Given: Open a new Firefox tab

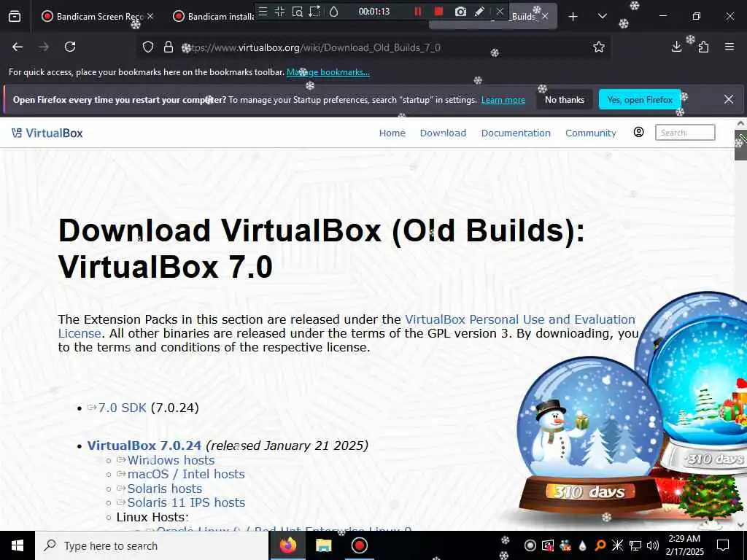Looking at the screenshot, I should click(573, 17).
